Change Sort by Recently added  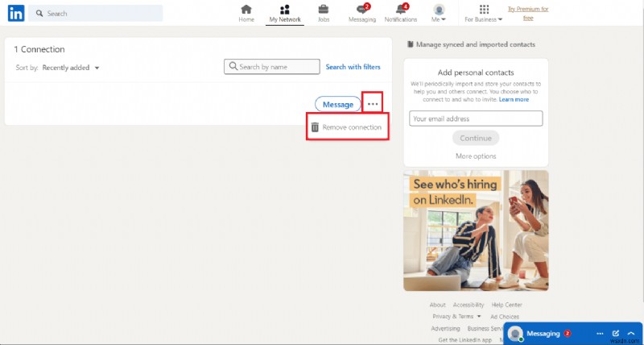coord(71,68)
